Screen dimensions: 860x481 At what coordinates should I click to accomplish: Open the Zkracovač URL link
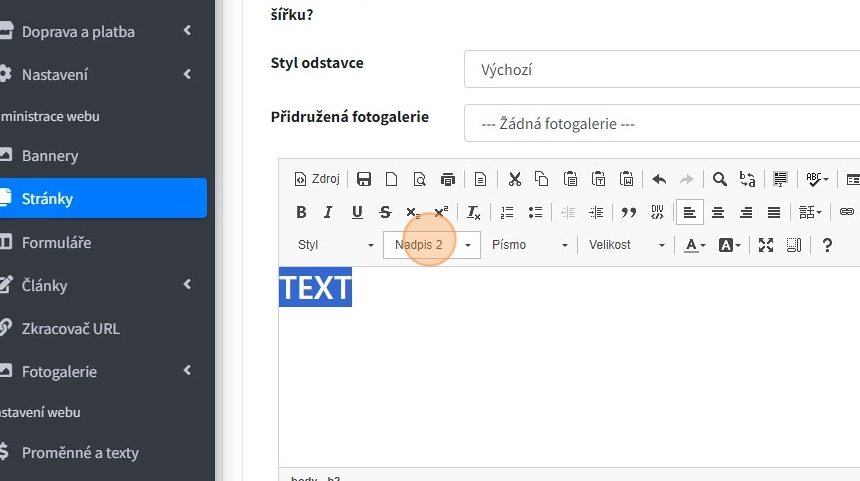(70, 328)
